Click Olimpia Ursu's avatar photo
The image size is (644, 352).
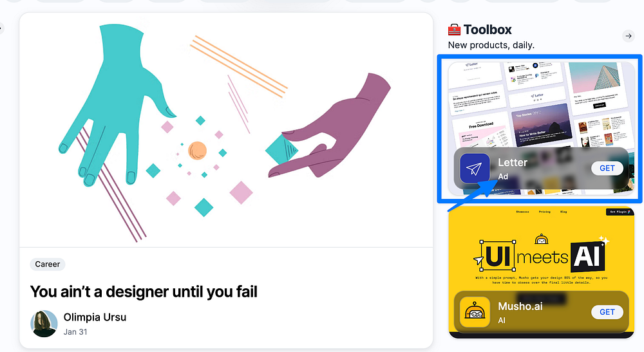pos(44,324)
